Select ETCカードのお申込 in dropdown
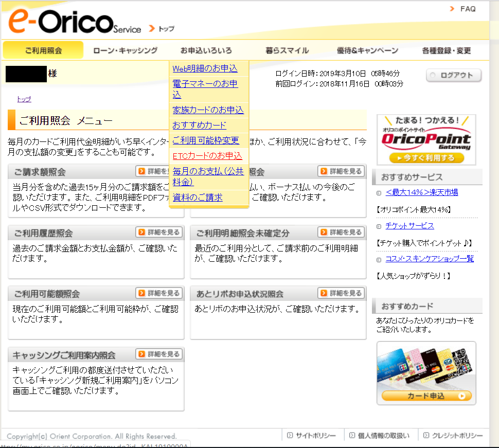 tap(207, 155)
